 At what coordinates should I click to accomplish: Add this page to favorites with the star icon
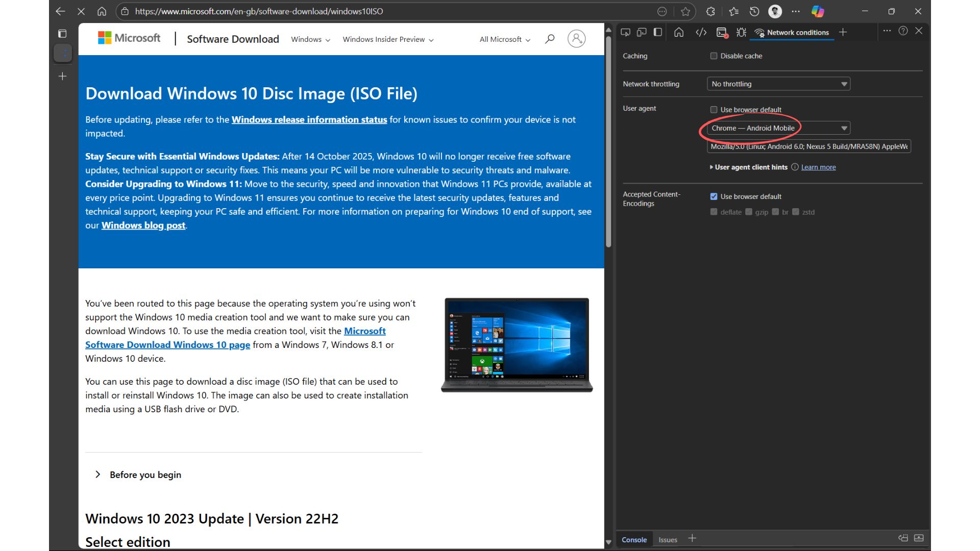click(685, 11)
